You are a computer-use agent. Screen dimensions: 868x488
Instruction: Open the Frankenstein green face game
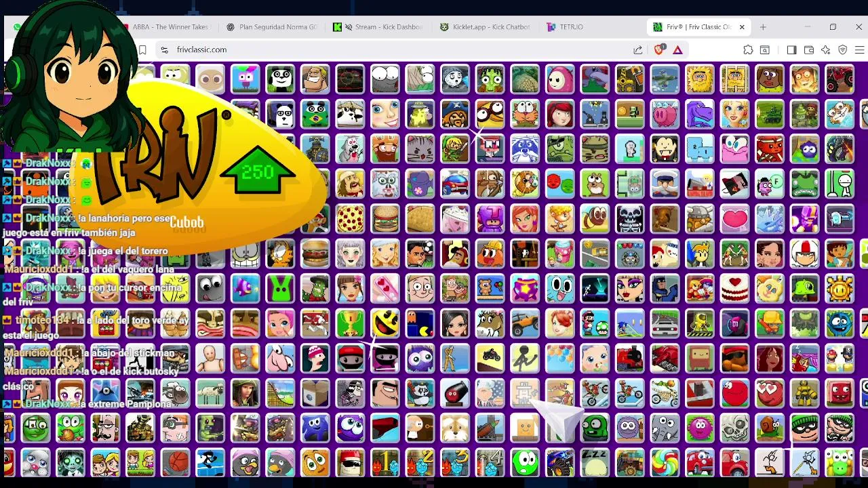[x=490, y=79]
